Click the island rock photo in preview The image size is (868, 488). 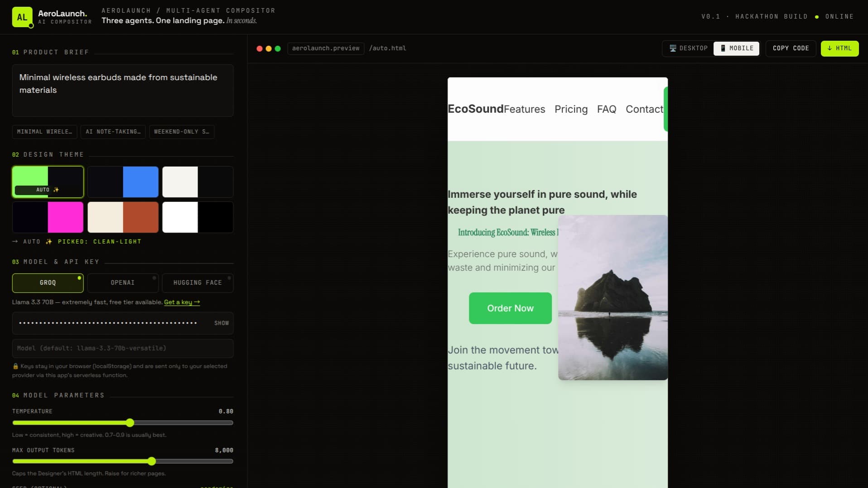point(613,298)
